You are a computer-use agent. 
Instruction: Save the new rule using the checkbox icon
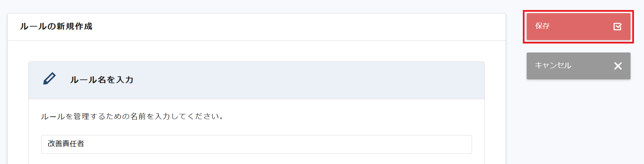point(617,27)
